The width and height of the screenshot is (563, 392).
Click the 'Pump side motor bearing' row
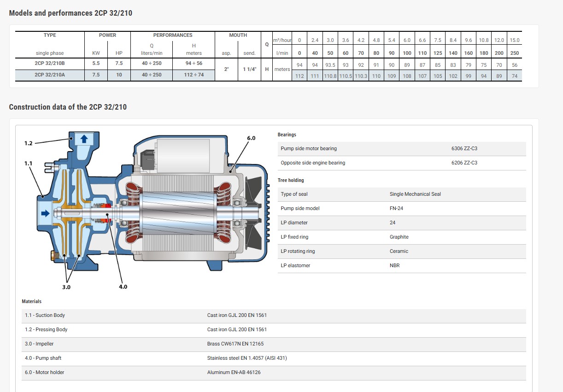click(x=309, y=148)
